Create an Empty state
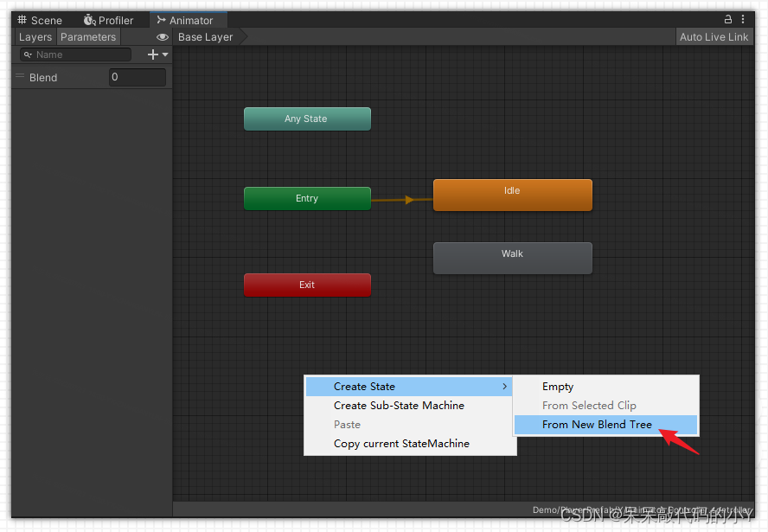Viewport: 768px width, 532px height. coord(605,387)
